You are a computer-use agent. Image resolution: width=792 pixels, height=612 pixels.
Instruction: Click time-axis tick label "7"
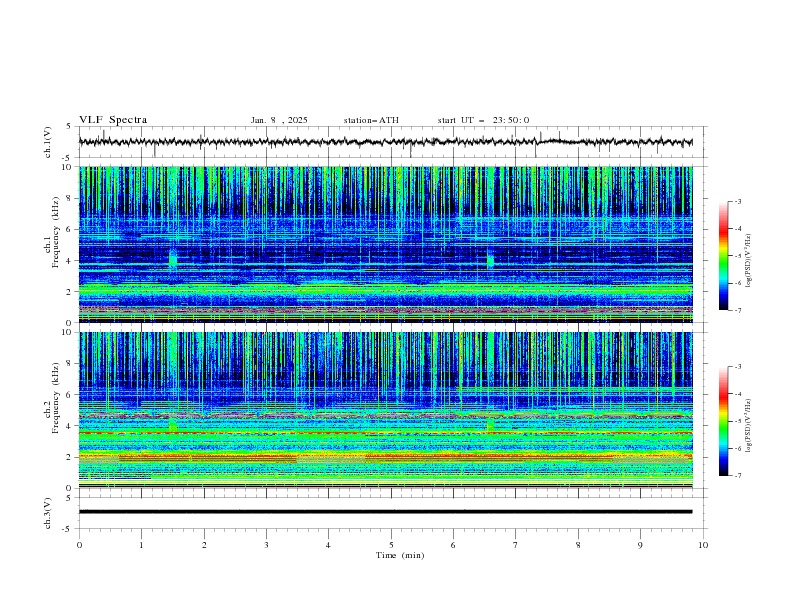tap(516, 545)
